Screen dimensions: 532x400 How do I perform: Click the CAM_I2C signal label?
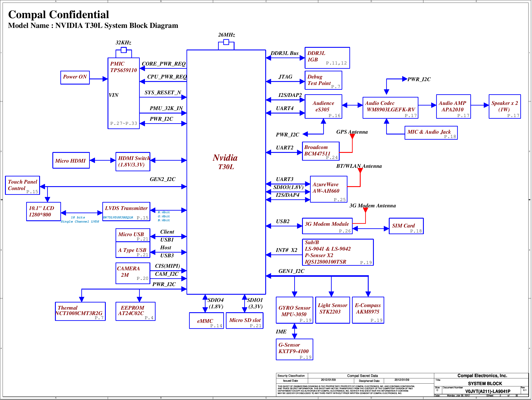point(167,274)
